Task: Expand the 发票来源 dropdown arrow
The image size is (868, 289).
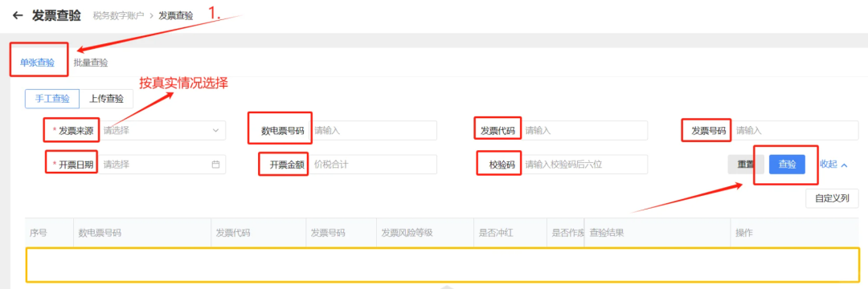Action: click(x=215, y=131)
